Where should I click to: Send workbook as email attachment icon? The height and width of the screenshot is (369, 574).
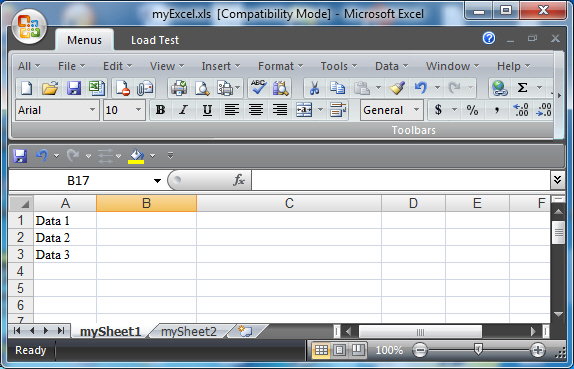click(145, 88)
